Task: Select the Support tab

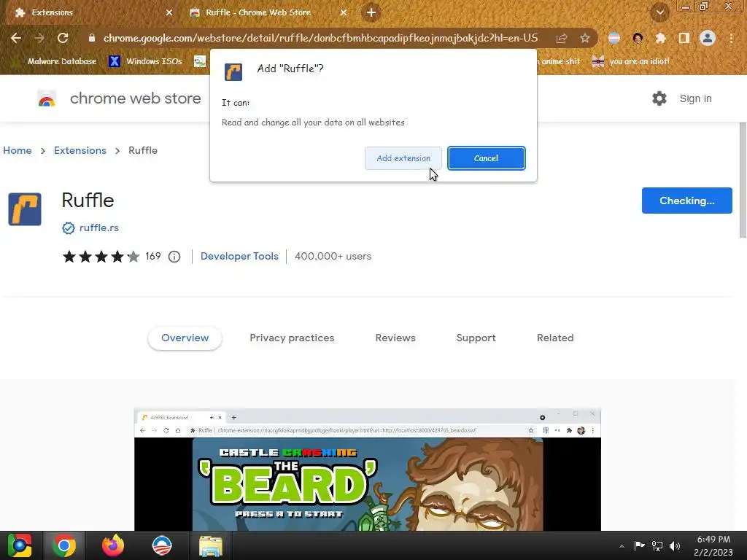Action: click(476, 338)
